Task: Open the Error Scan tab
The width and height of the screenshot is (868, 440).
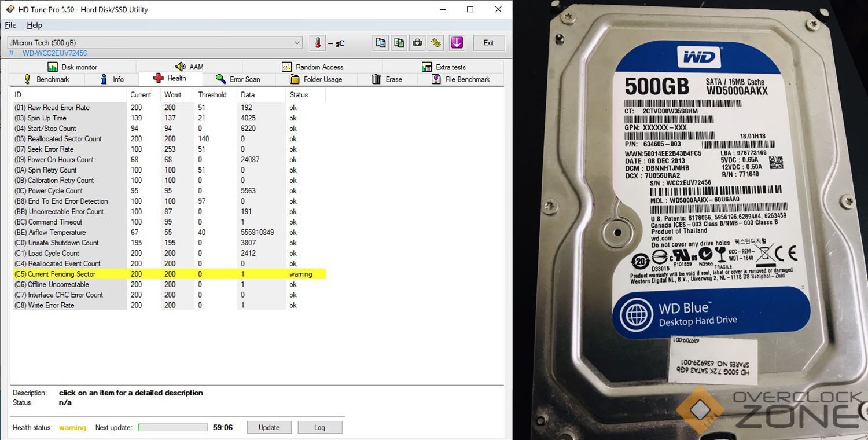Action: click(238, 79)
